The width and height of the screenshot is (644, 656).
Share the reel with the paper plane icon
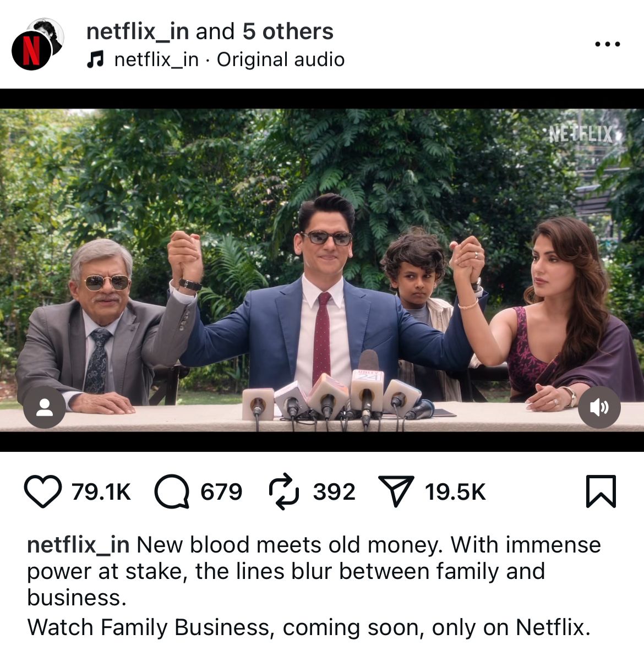(x=396, y=491)
